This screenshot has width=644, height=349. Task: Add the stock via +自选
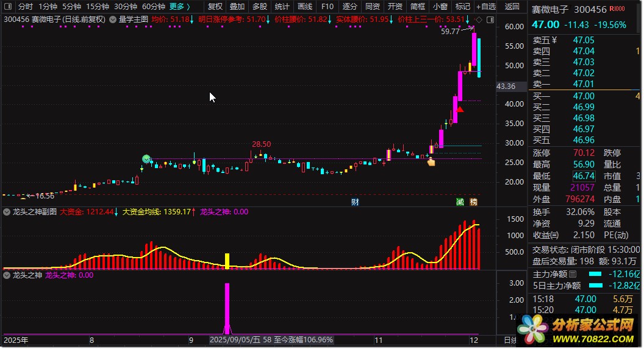click(486, 7)
